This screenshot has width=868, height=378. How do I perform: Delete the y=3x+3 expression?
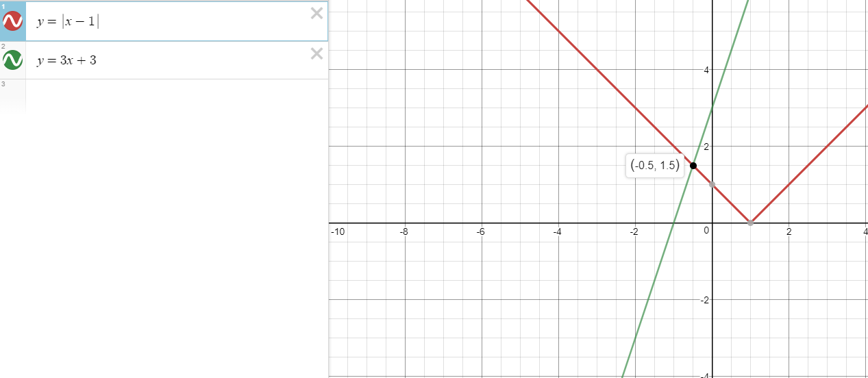[x=317, y=53]
